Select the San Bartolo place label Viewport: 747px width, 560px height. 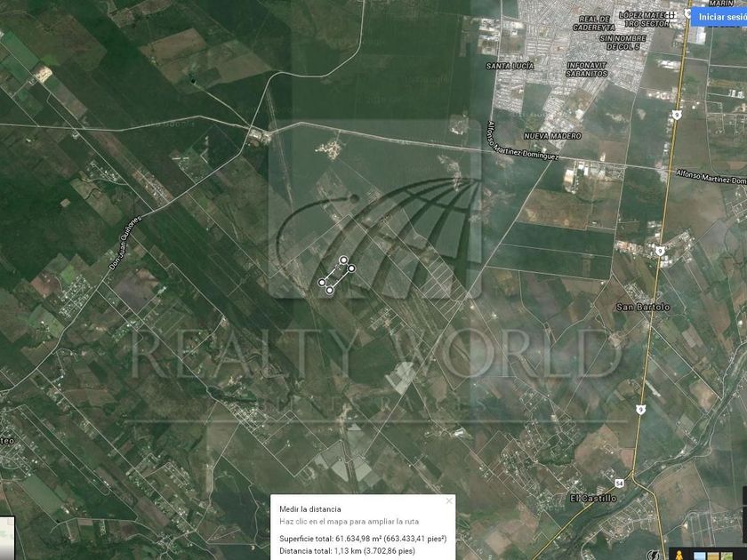click(x=643, y=308)
